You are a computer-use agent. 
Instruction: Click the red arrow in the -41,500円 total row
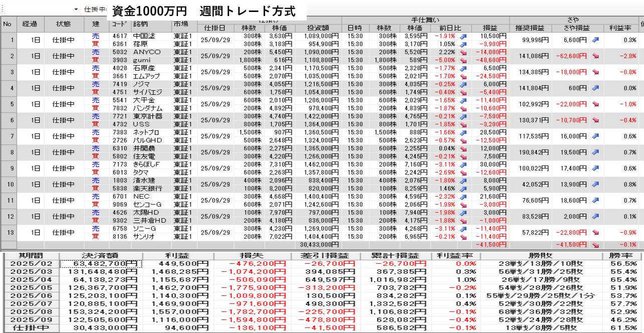pos(595,245)
